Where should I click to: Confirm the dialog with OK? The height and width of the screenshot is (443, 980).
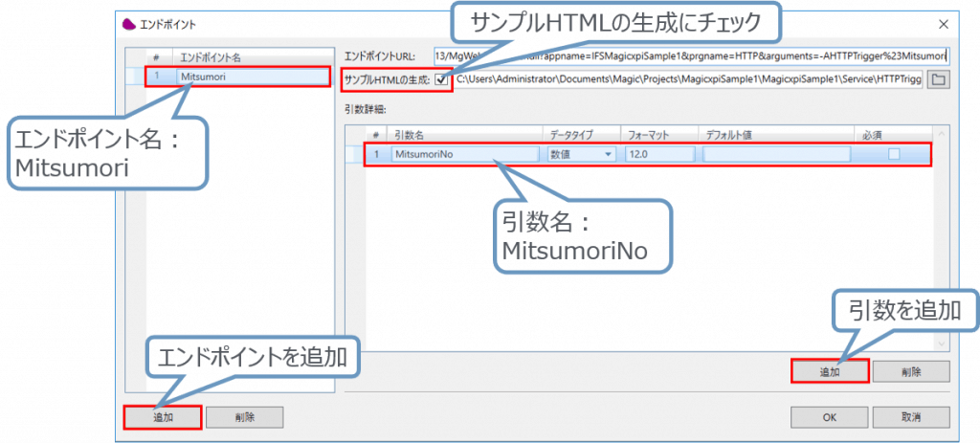point(829,417)
